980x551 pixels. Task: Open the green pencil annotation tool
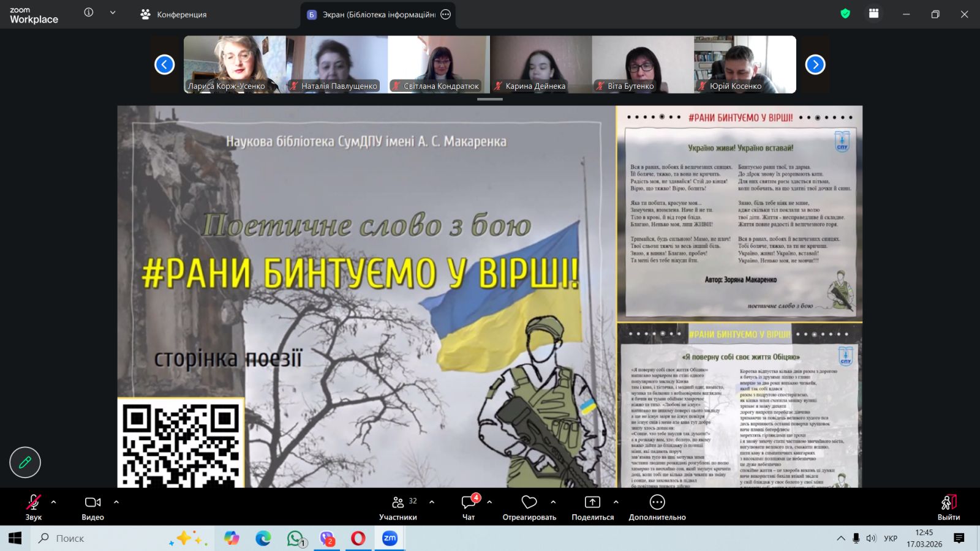pos(25,462)
